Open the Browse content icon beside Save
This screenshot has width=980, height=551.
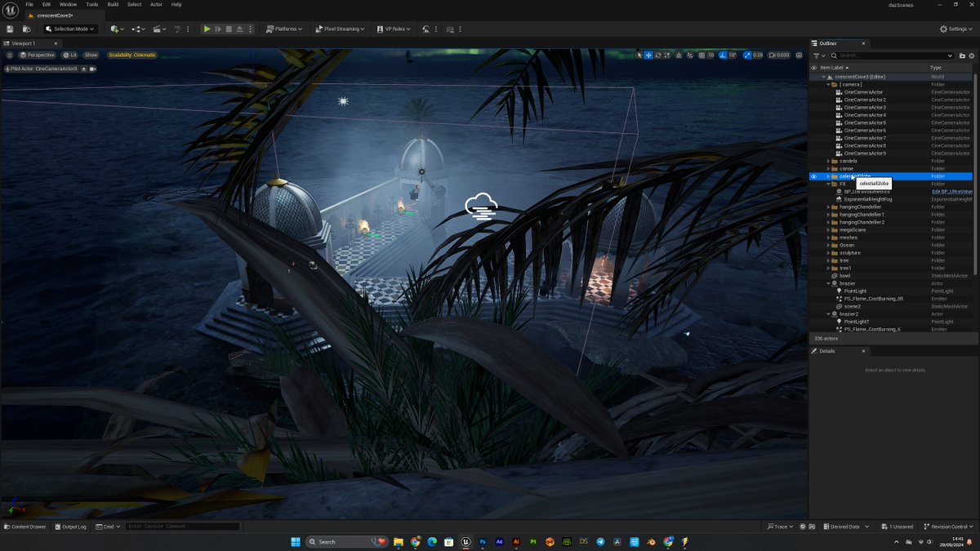tap(27, 29)
